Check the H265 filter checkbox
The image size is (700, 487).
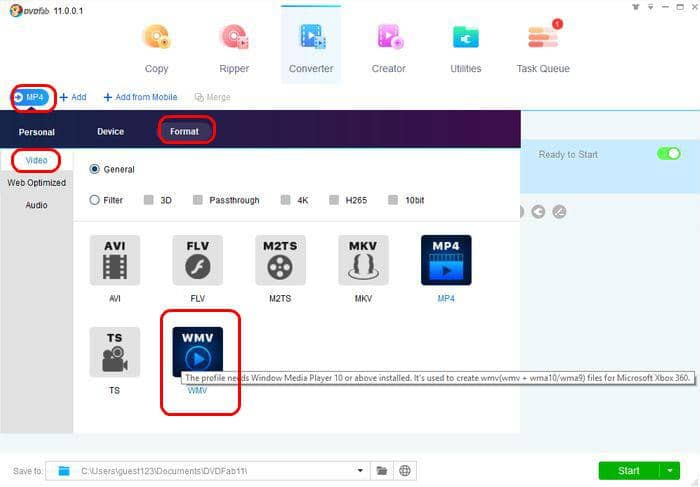(333, 200)
